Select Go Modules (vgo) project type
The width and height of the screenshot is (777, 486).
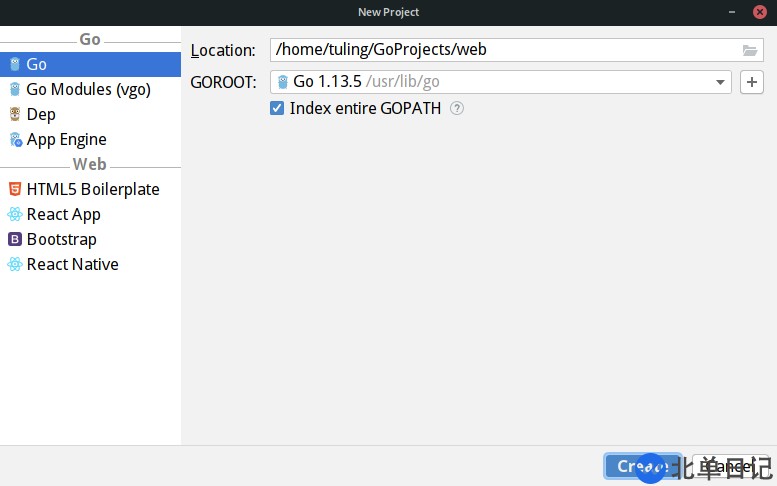pyautogui.click(x=88, y=89)
